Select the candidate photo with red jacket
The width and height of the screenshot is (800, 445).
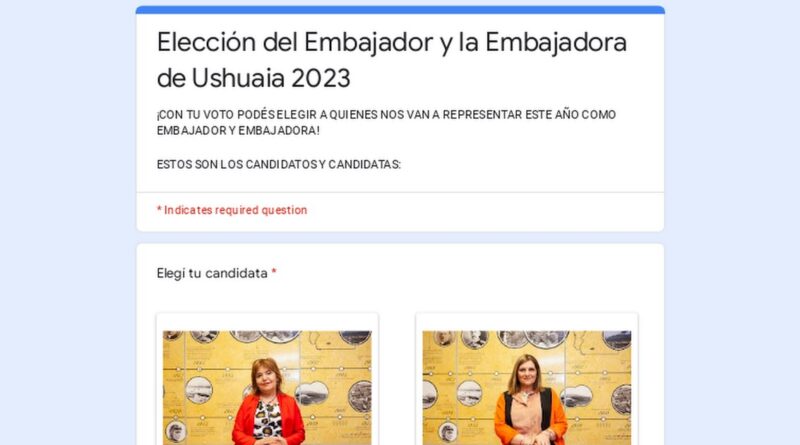point(267,387)
